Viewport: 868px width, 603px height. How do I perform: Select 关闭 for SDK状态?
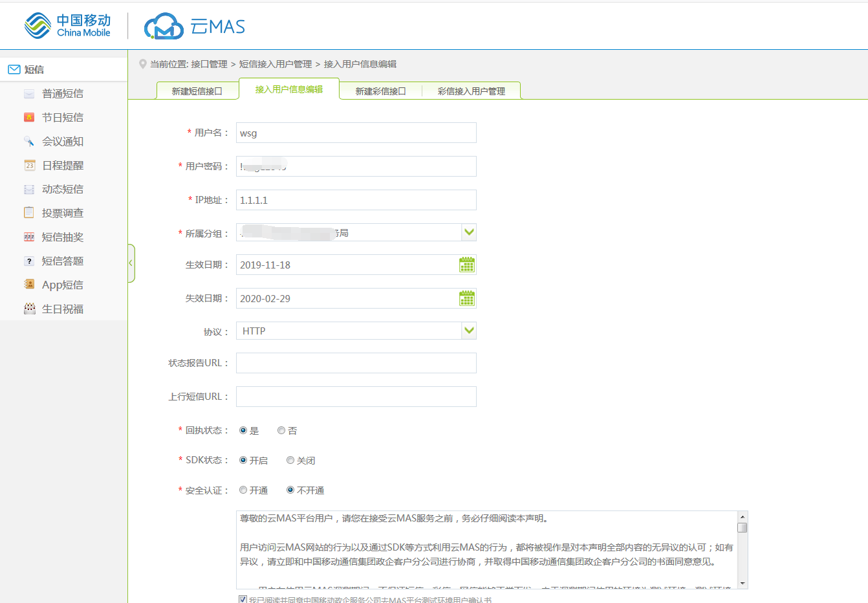(x=290, y=460)
